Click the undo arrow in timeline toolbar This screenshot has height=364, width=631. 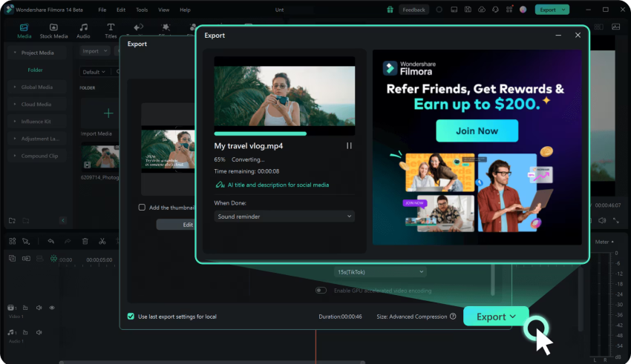tap(50, 241)
